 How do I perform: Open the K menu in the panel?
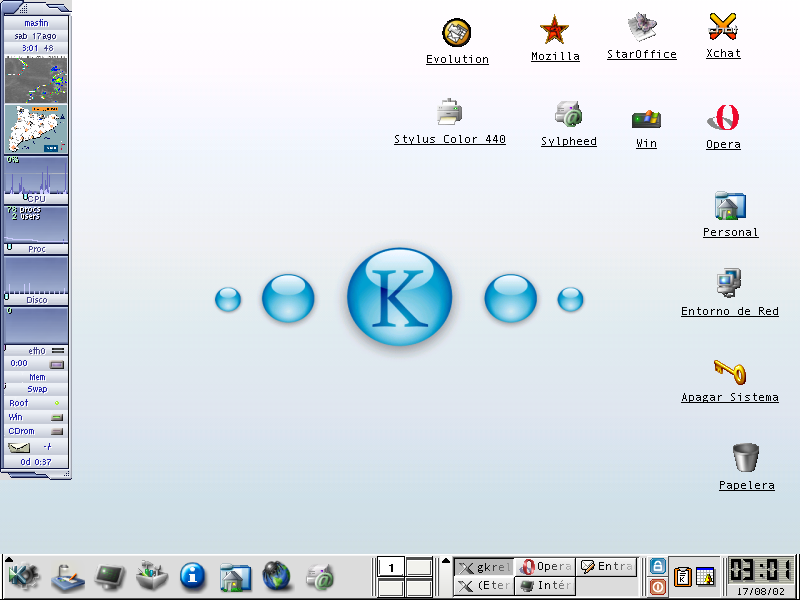coord(23,577)
